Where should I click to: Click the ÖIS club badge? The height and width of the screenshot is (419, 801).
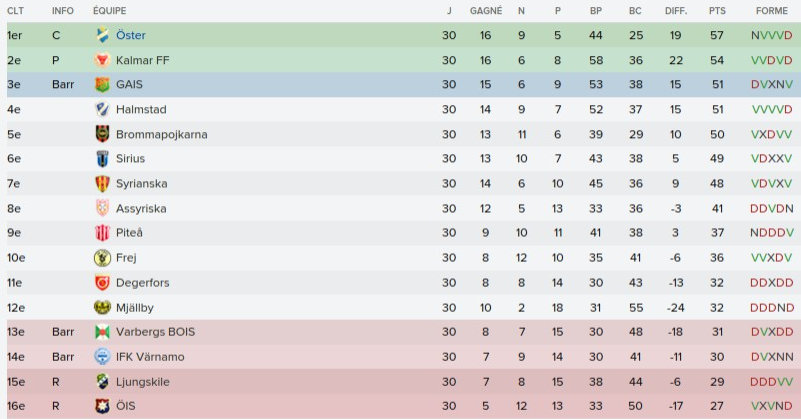pyautogui.click(x=102, y=406)
